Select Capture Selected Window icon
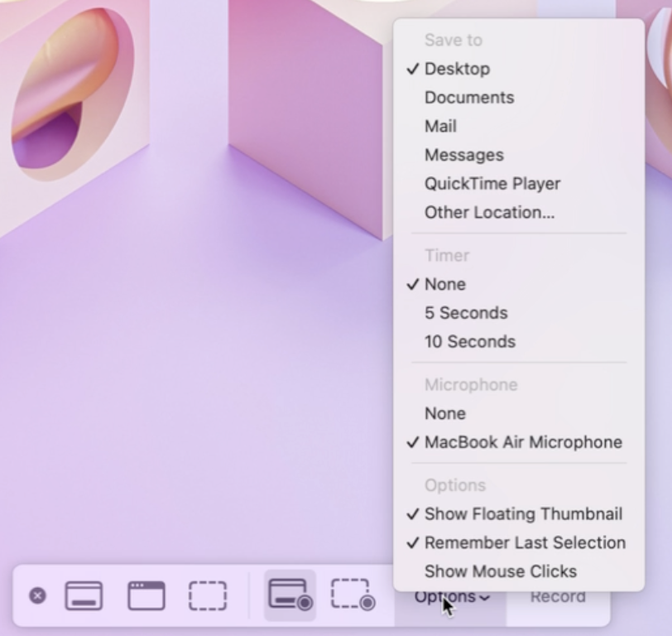 (146, 595)
